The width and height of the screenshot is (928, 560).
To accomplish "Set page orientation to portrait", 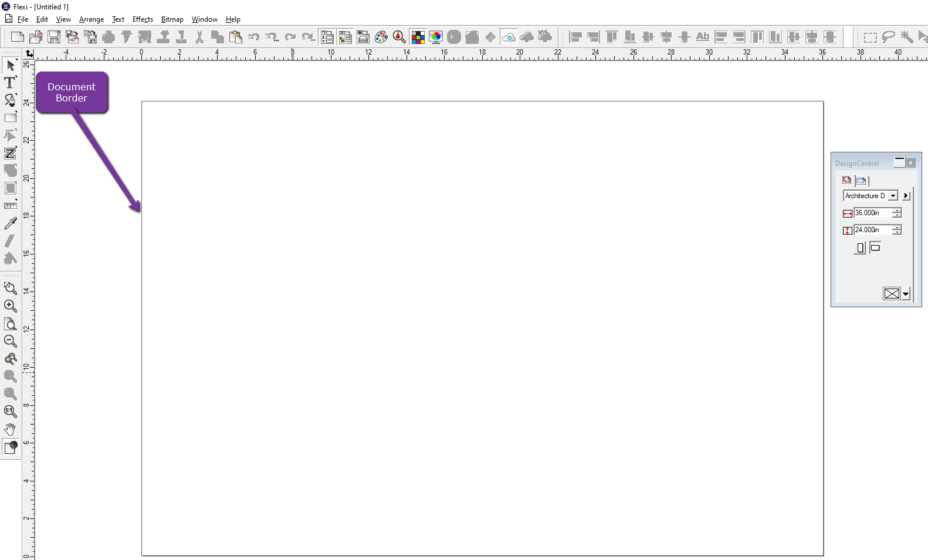I will pyautogui.click(x=860, y=248).
